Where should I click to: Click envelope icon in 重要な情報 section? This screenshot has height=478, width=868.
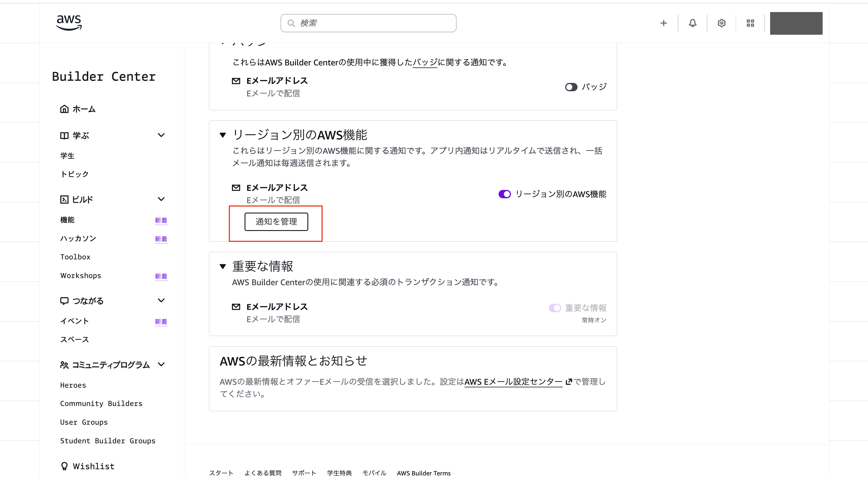tap(236, 306)
